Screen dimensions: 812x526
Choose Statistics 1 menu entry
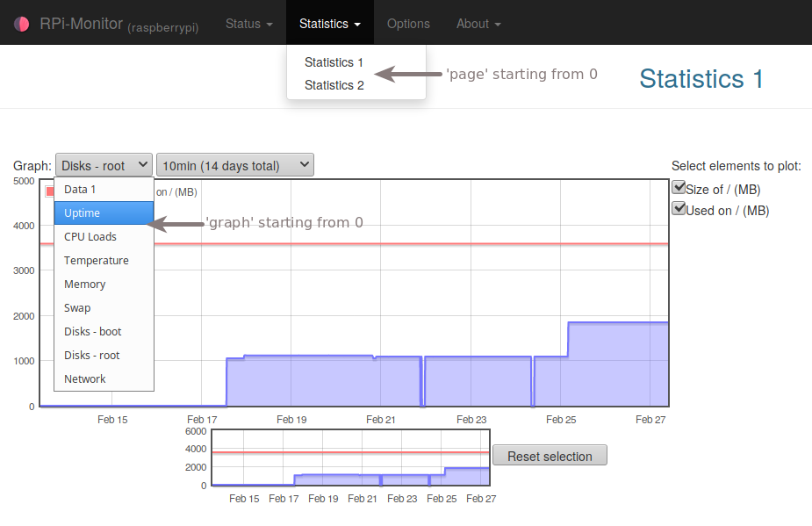[x=334, y=62]
